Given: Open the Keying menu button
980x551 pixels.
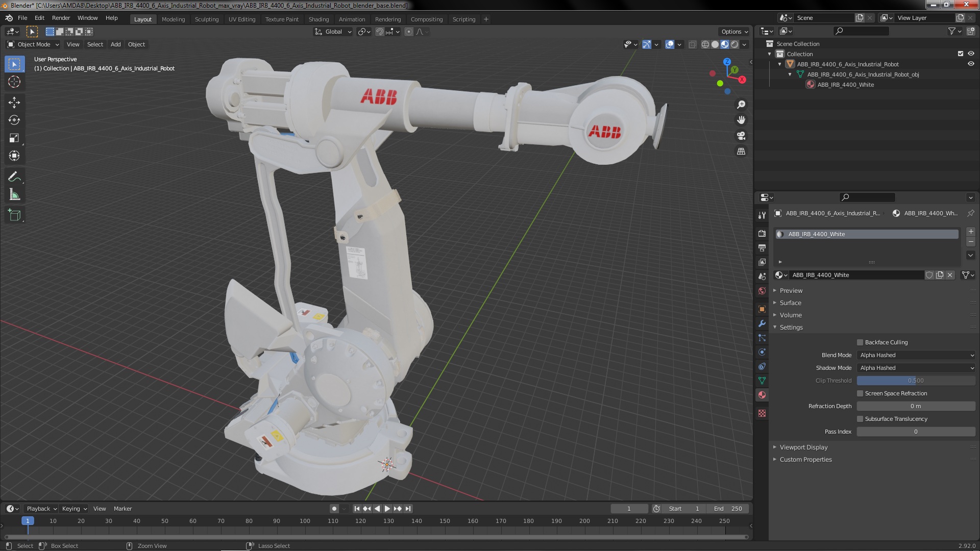Looking at the screenshot, I should (x=75, y=509).
